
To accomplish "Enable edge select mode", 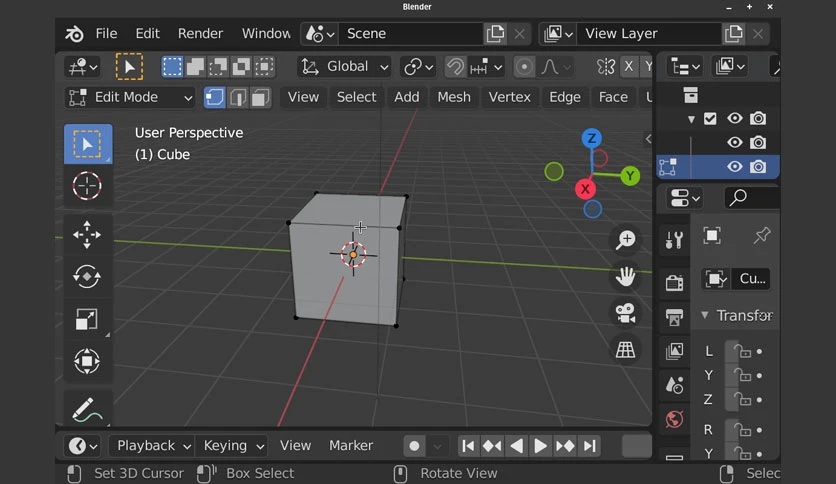I will (x=237, y=98).
